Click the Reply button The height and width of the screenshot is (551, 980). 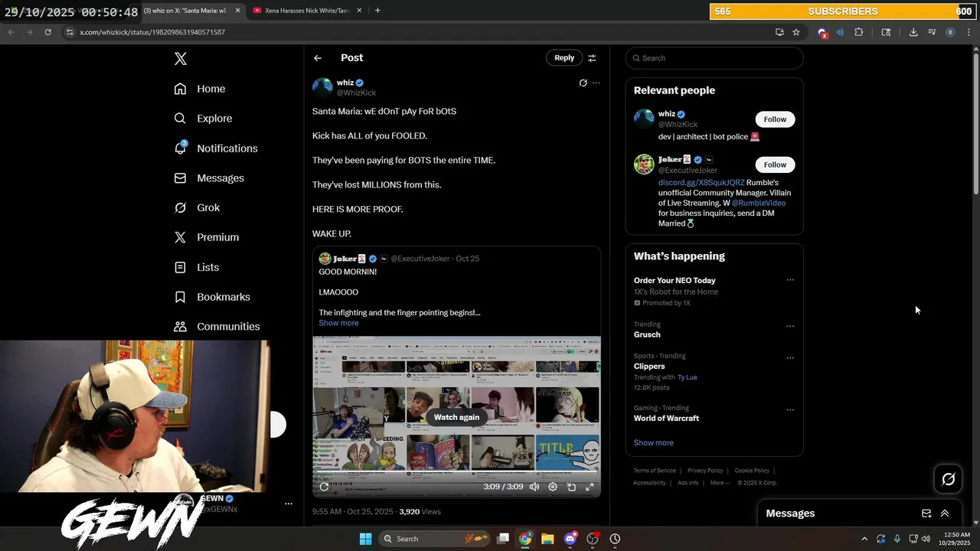click(564, 58)
